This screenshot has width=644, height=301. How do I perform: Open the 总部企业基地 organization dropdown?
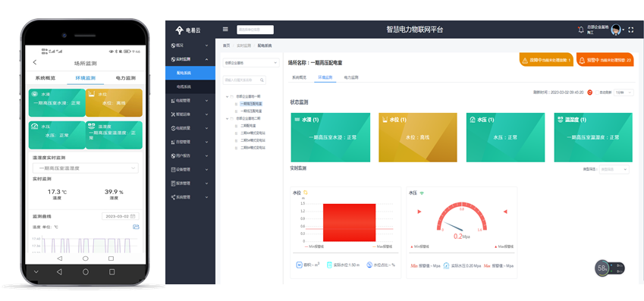point(251,63)
